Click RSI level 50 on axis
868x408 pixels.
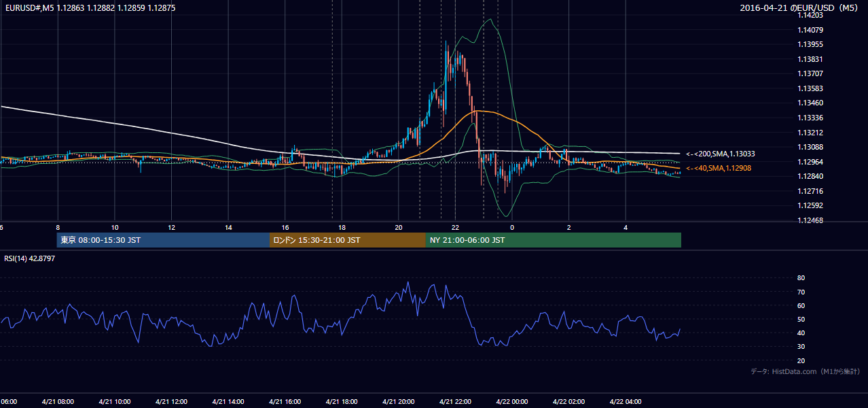801,319
